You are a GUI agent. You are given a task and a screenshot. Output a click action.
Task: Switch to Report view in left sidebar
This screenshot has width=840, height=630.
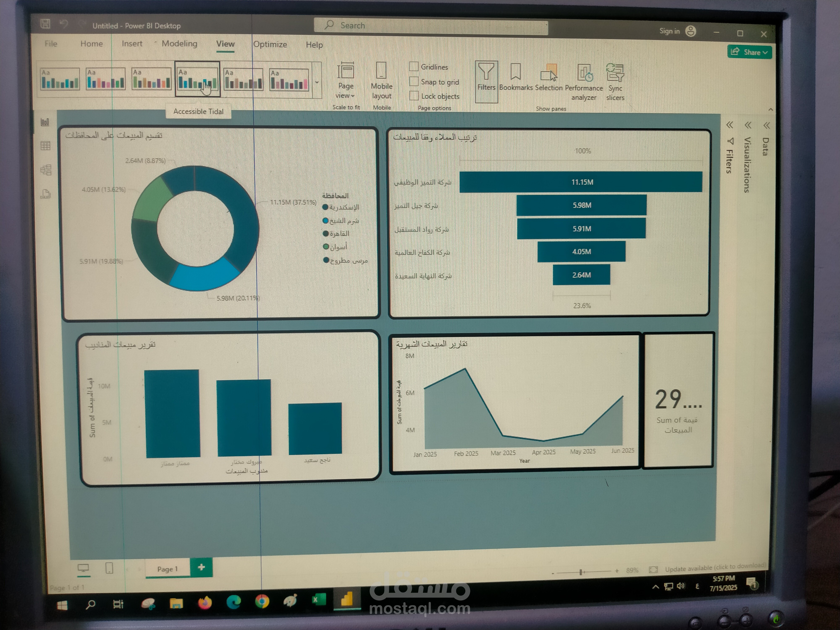click(x=45, y=122)
